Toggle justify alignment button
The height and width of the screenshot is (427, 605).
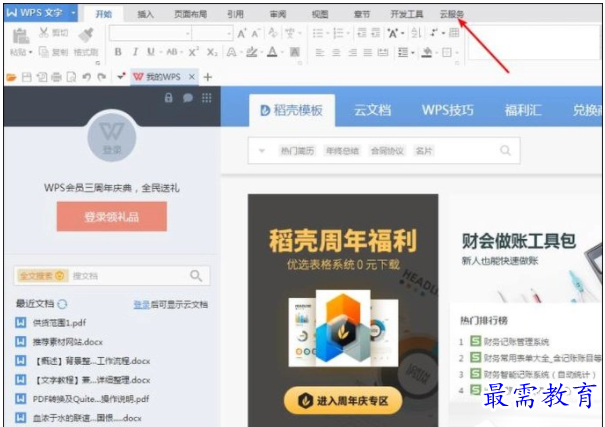[x=367, y=52]
